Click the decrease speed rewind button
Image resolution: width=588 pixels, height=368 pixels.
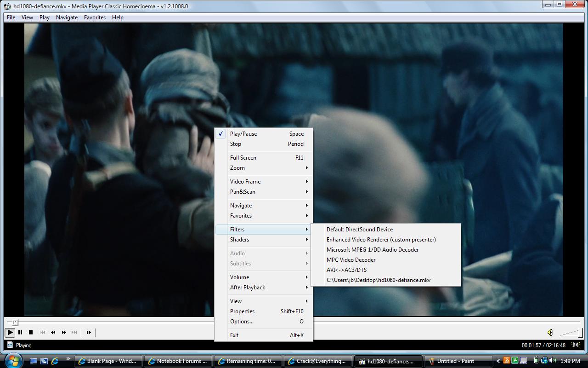tap(53, 332)
